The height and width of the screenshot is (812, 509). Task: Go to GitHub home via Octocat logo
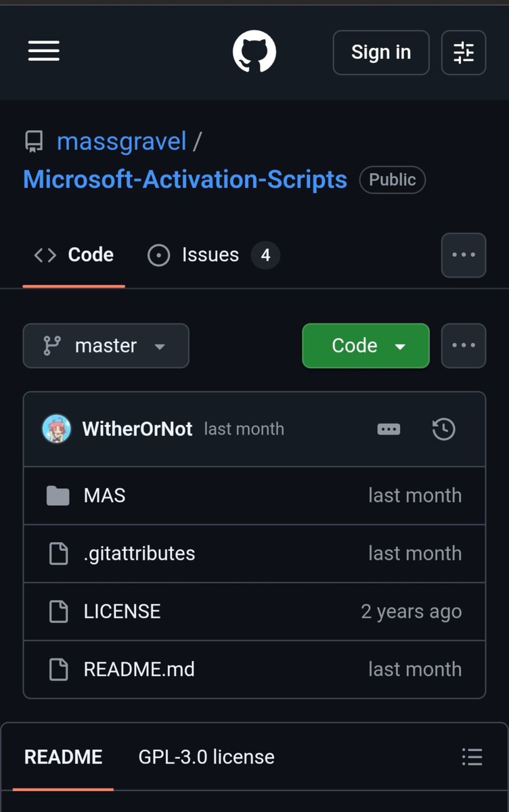[x=255, y=52]
